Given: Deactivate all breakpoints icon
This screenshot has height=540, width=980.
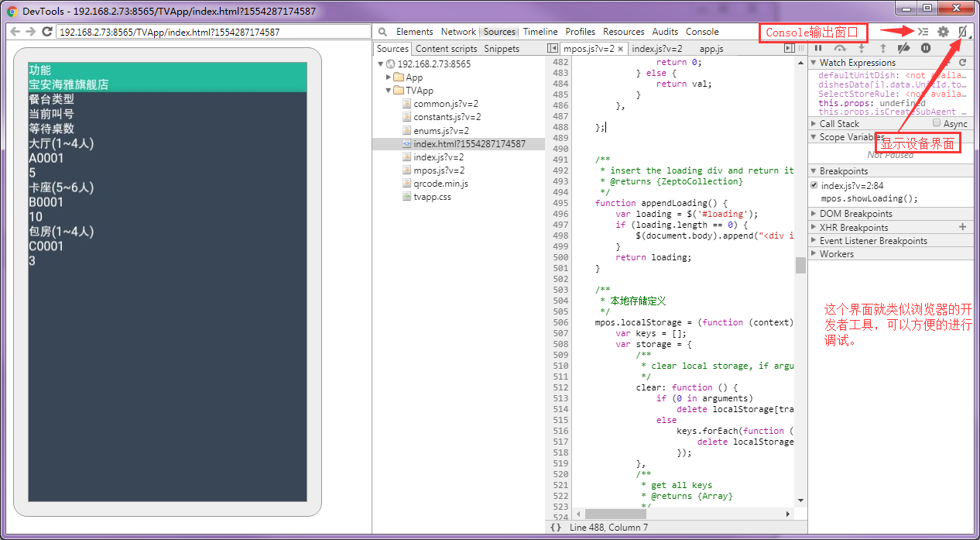Looking at the screenshot, I should 903,48.
